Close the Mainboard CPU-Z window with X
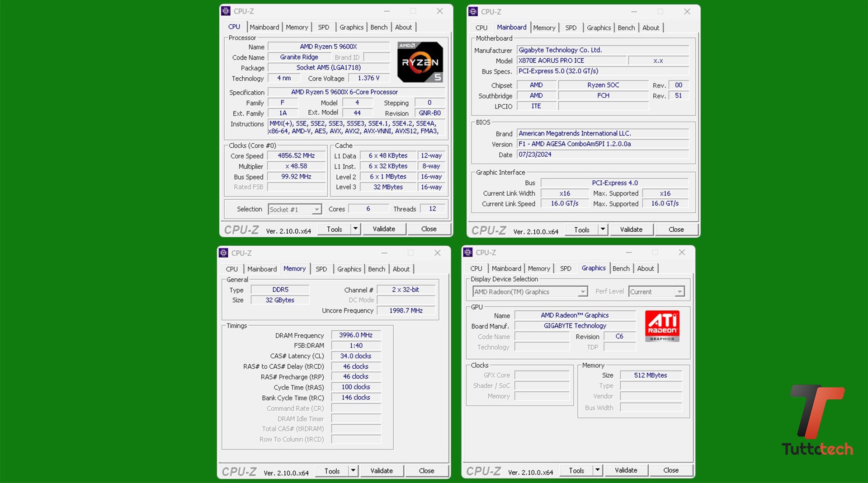This screenshot has width=868, height=483. [x=687, y=12]
